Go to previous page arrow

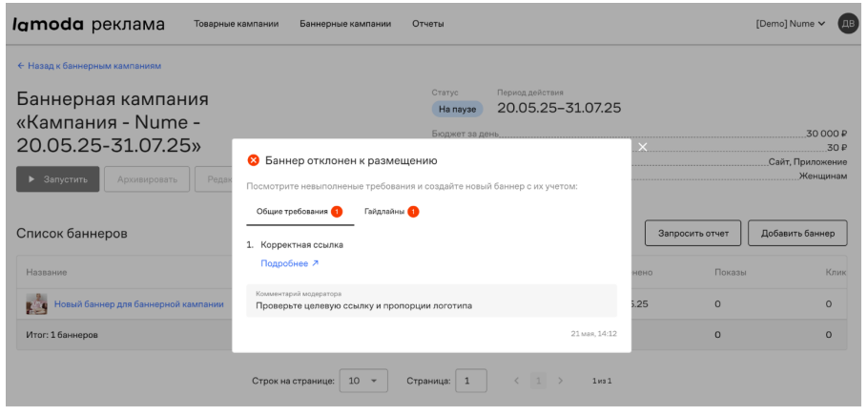[x=516, y=381]
